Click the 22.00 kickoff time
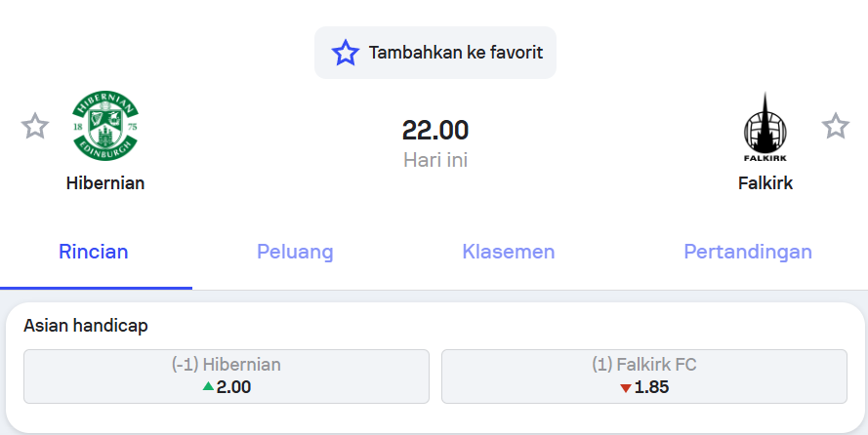 tap(435, 131)
